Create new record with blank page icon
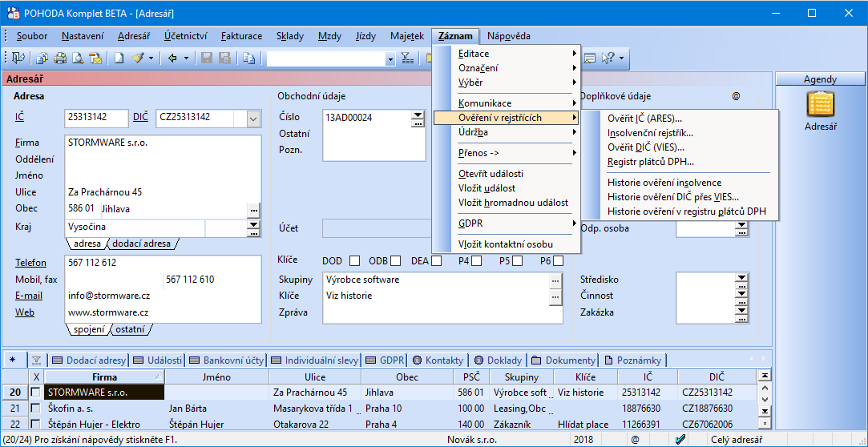 (119, 58)
